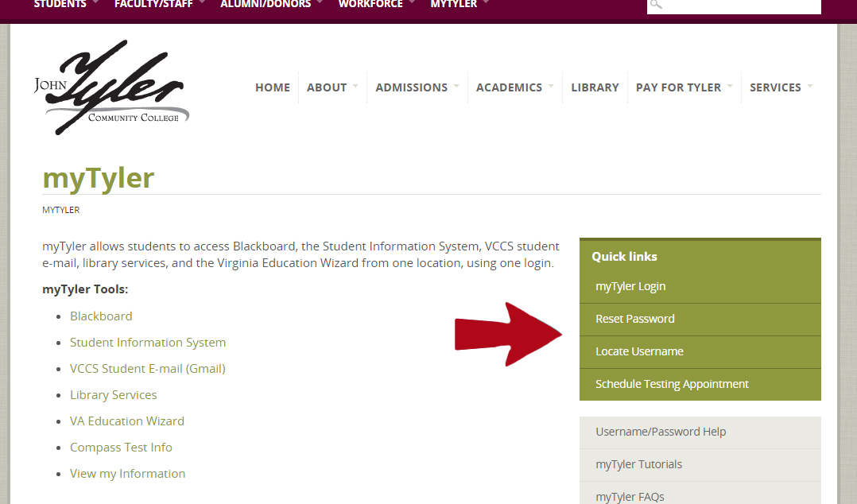Open the Academics navigation item
857x504 pixels.
(x=510, y=87)
